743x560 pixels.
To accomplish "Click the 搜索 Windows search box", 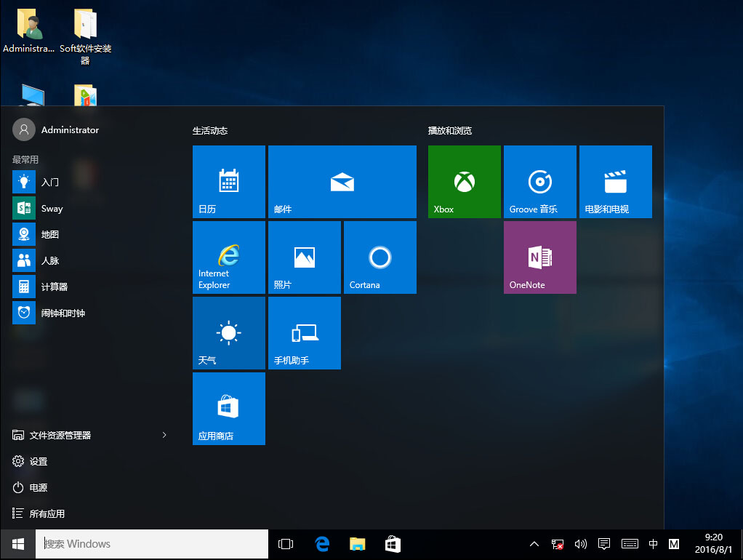I will (153, 544).
